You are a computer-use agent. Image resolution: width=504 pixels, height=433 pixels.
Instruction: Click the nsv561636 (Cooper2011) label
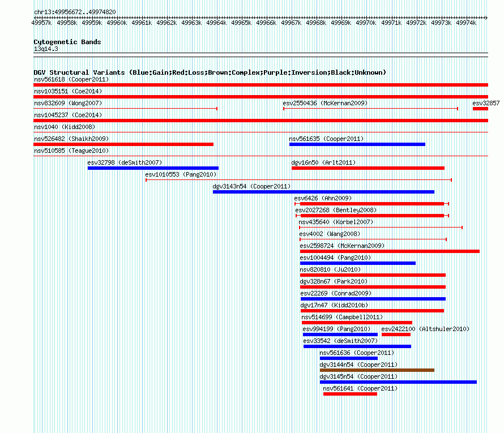(357, 353)
